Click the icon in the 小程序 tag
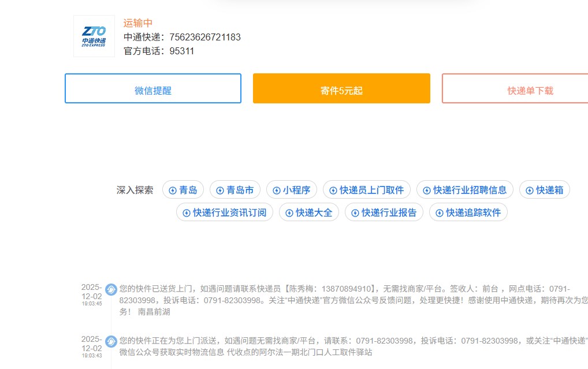 click(276, 191)
